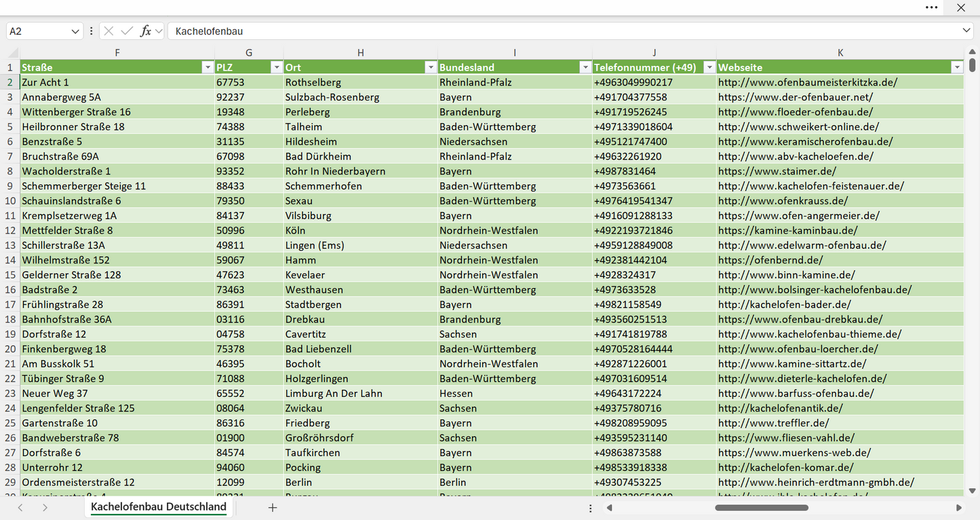Open the Straße column filter dropdown
The image size is (980, 520).
pyautogui.click(x=208, y=67)
